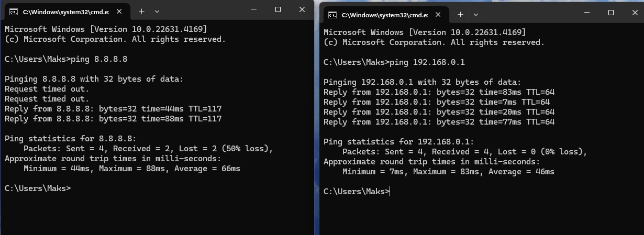Image resolution: width=644 pixels, height=235 pixels.
Task: Minimize the right terminal window
Action: 587,13
